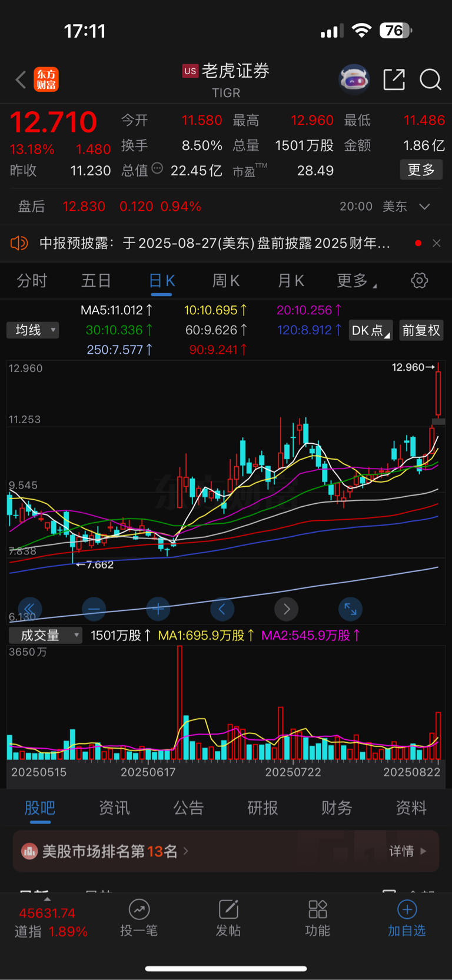Tap the MA5:11.012 value
Screen dimensions: 452x980
(x=117, y=310)
